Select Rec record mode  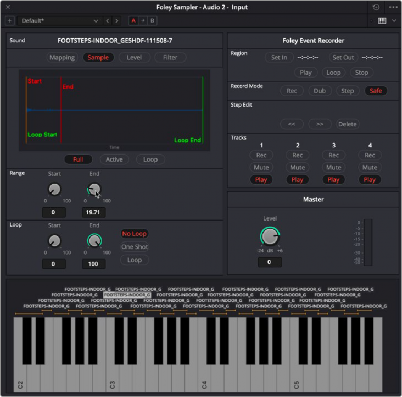tap(292, 91)
